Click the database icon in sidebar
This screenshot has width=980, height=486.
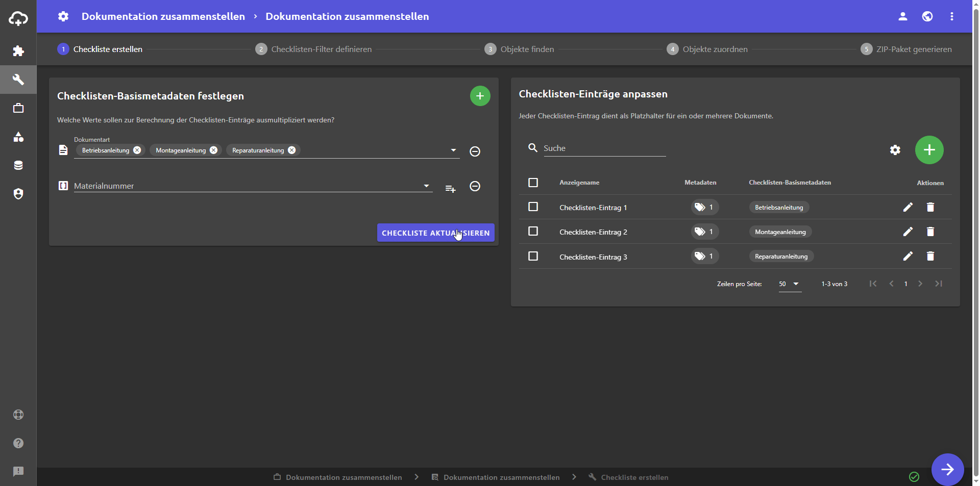[18, 165]
